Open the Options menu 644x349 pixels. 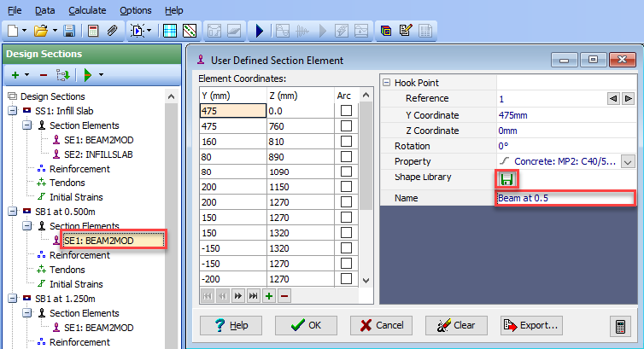(x=136, y=10)
